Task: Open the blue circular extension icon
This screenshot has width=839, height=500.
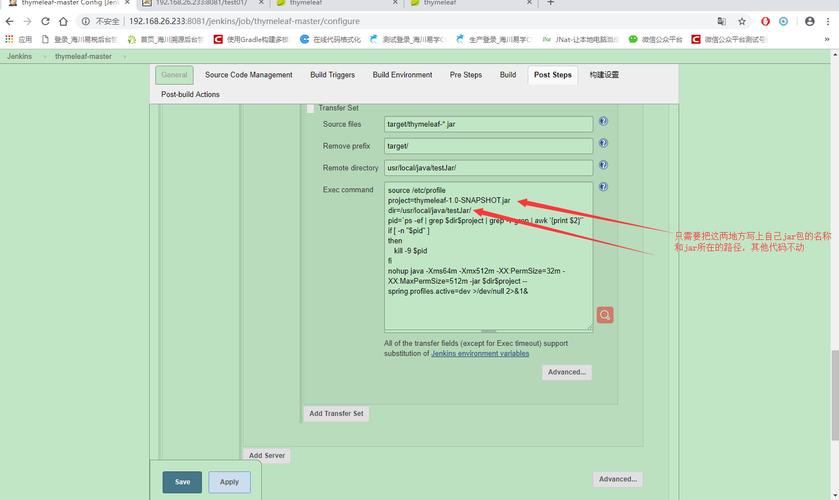Action: [x=783, y=21]
